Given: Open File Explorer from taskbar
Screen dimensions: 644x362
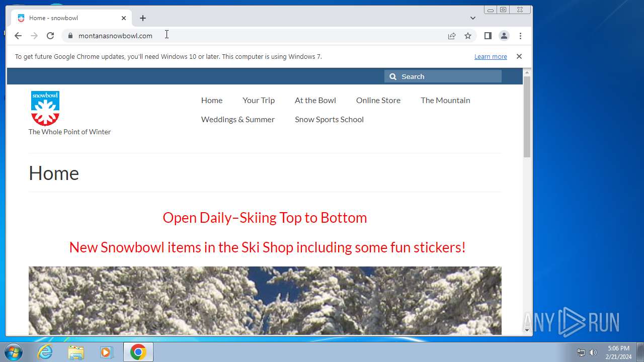Looking at the screenshot, I should pos(76,352).
